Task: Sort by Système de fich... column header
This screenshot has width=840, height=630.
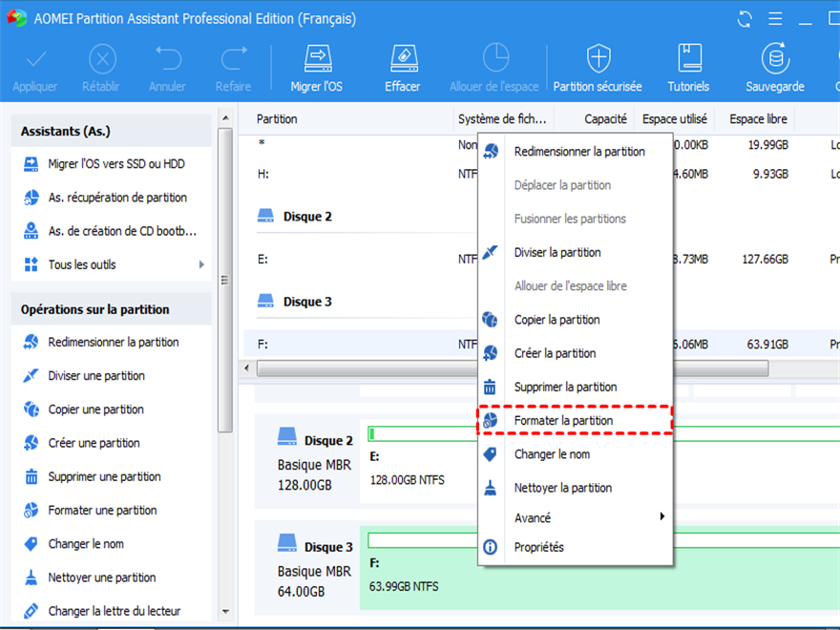Action: pyautogui.click(x=504, y=119)
